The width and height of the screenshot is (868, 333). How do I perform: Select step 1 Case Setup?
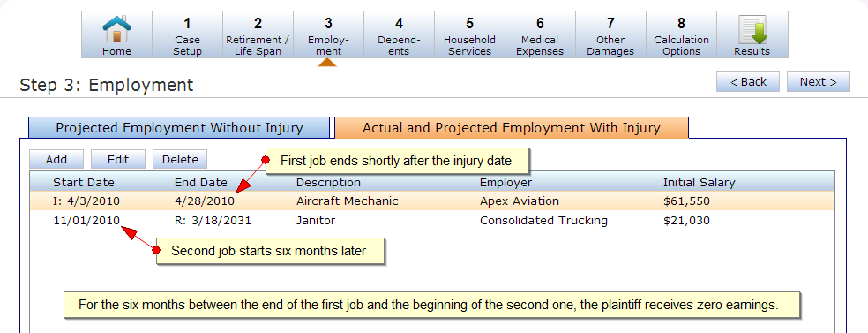point(187,34)
